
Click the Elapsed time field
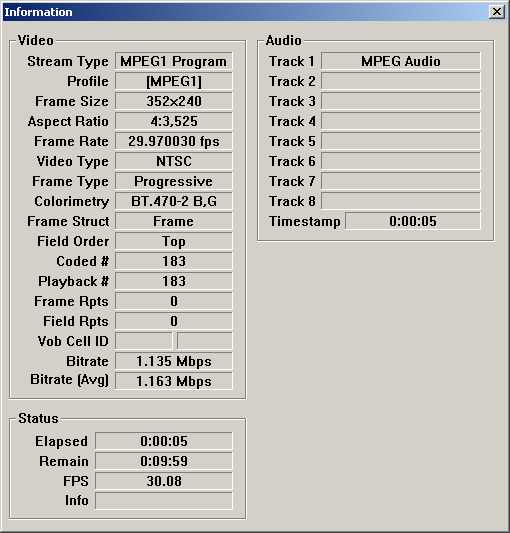tap(164, 441)
